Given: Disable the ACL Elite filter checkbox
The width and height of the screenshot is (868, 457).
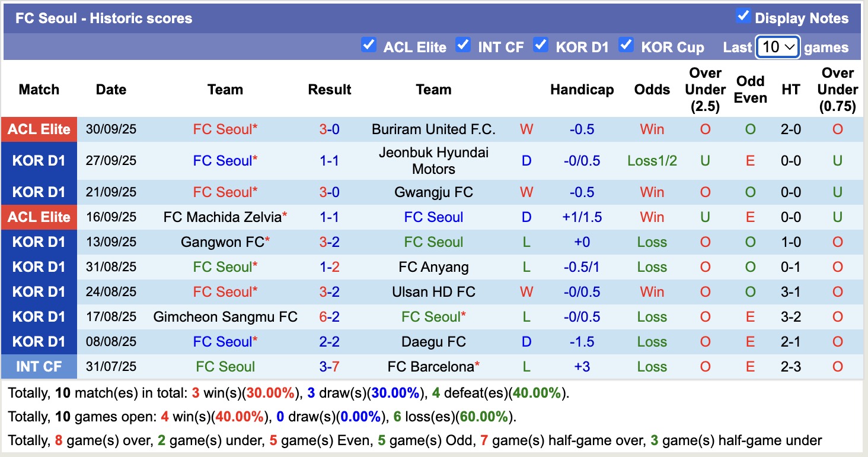Looking at the screenshot, I should pyautogui.click(x=369, y=45).
